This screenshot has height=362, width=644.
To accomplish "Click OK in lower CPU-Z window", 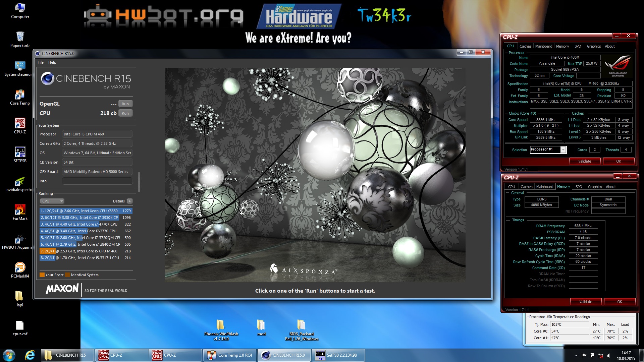I will (x=620, y=302).
